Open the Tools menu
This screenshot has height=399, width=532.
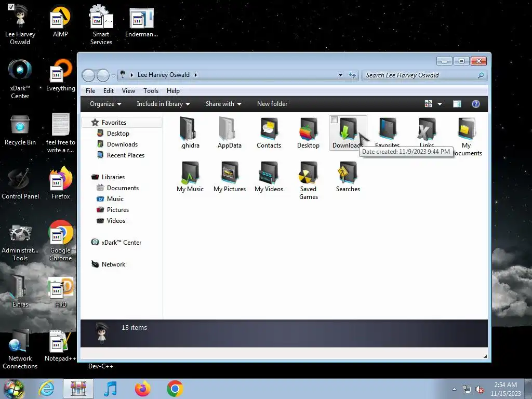coord(151,91)
